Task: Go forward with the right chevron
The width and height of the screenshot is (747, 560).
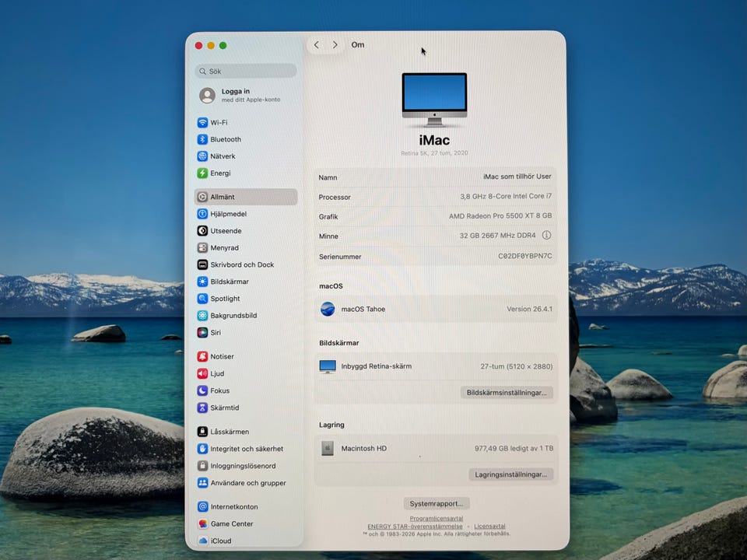Action: click(x=335, y=45)
